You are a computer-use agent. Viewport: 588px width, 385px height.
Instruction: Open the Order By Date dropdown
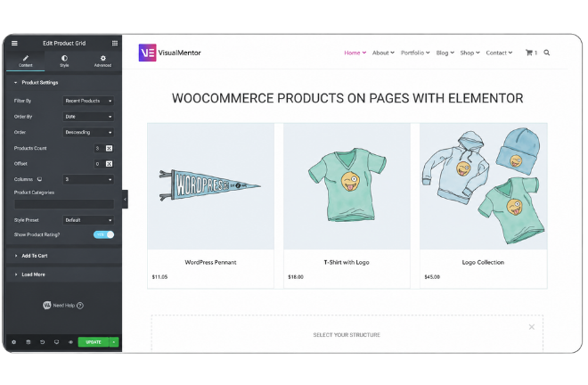[x=88, y=117]
